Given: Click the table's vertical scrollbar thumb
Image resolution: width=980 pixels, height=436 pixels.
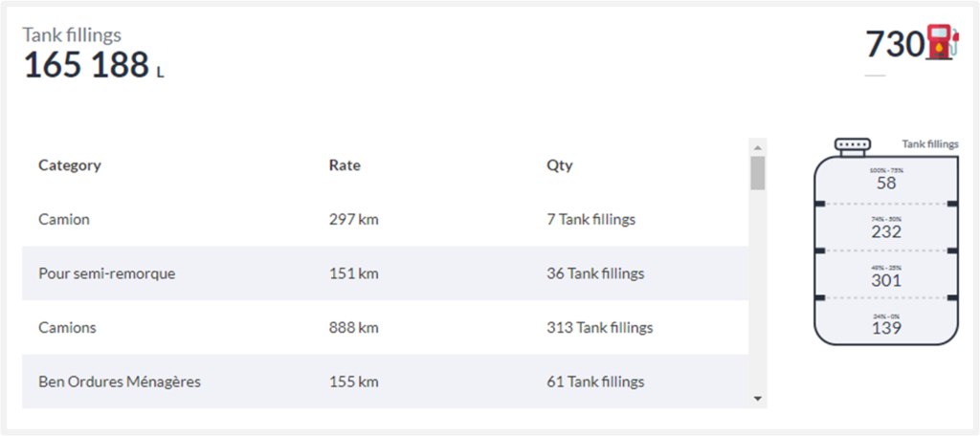Looking at the screenshot, I should 758,173.
